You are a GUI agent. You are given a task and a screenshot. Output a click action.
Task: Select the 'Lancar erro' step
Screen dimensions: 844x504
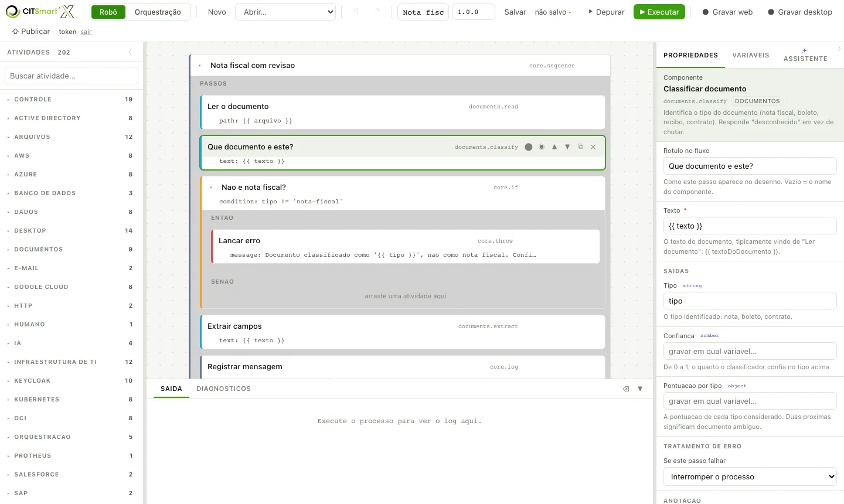[x=406, y=247]
